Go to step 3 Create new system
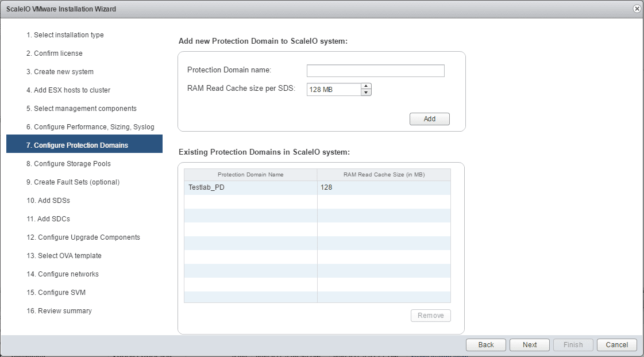 click(60, 71)
